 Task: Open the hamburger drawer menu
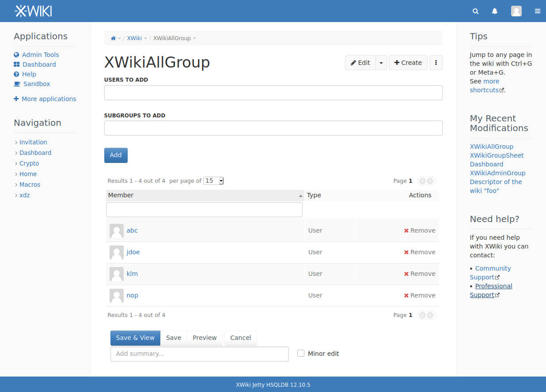[538, 11]
